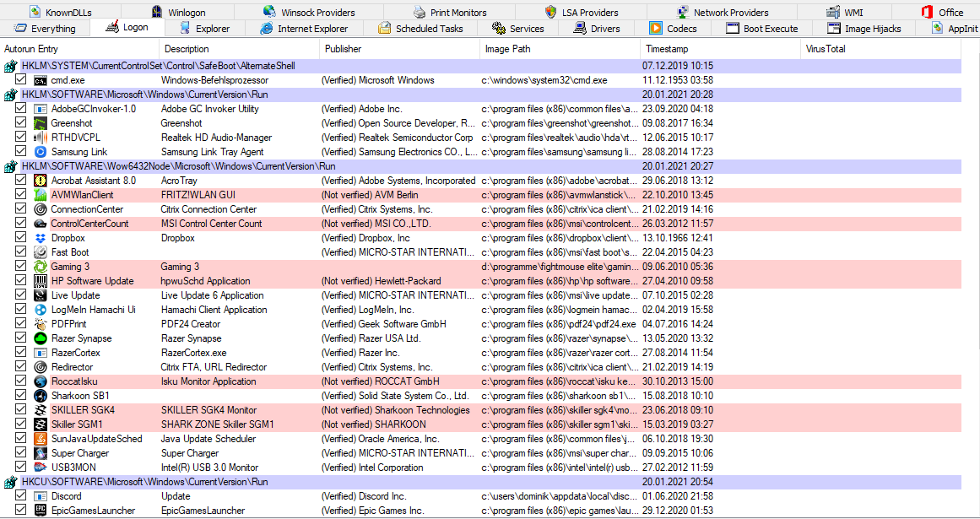Click the ConnectionCenter Citrix icon
Viewport: 980px width, 519px height.
coord(40,209)
